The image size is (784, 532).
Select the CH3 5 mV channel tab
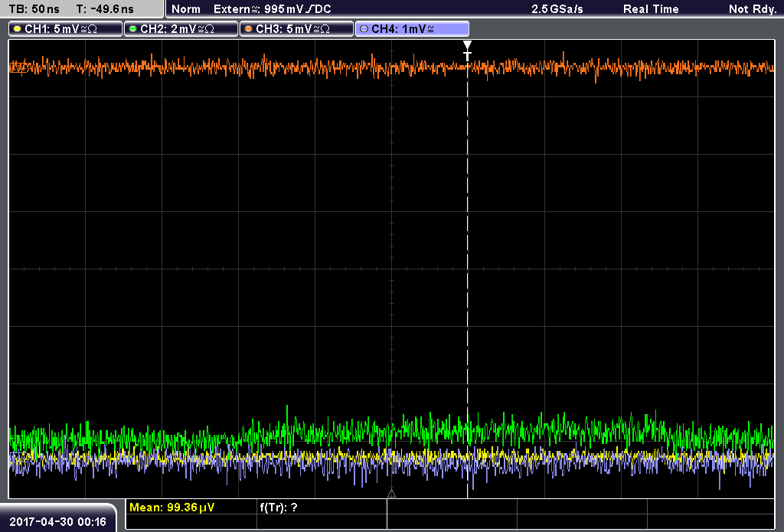tap(296, 29)
